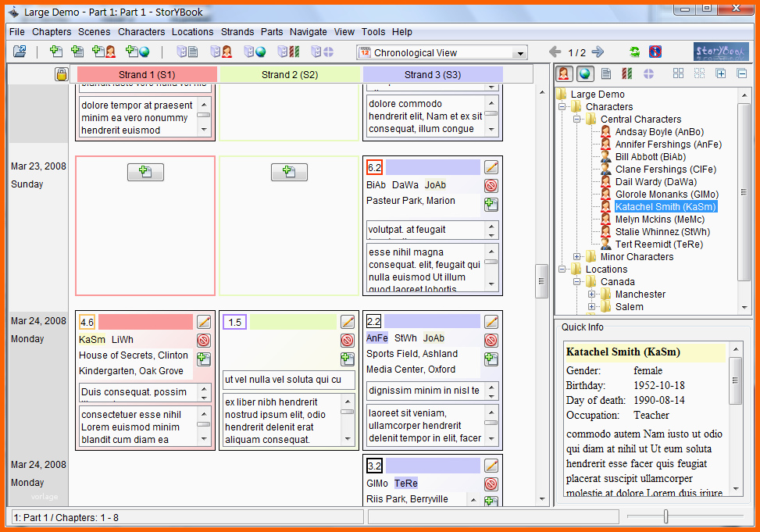The height and width of the screenshot is (532, 760).
Task: Open the Chronological View dropdown
Action: pos(442,52)
